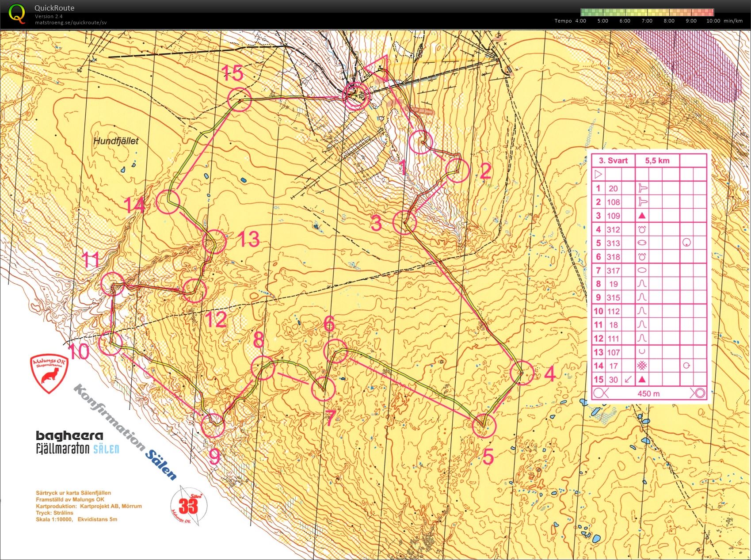The height and width of the screenshot is (560, 751).
Task: Click control code 19 in row 8
Action: click(613, 284)
